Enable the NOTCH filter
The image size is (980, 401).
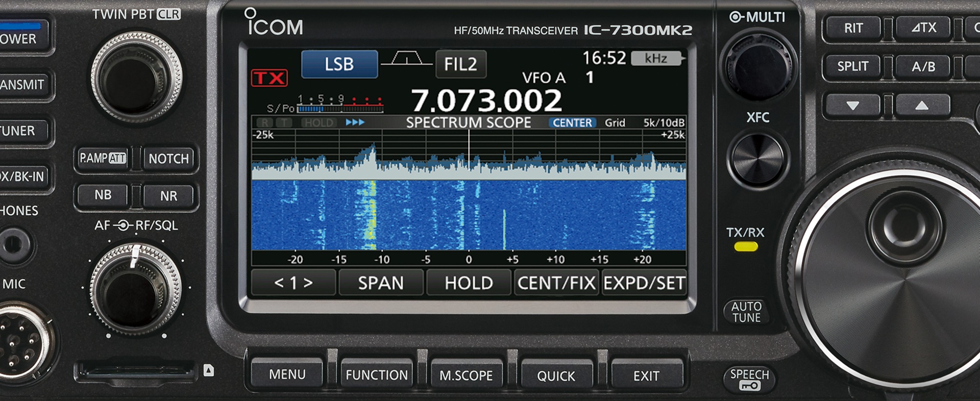point(168,159)
